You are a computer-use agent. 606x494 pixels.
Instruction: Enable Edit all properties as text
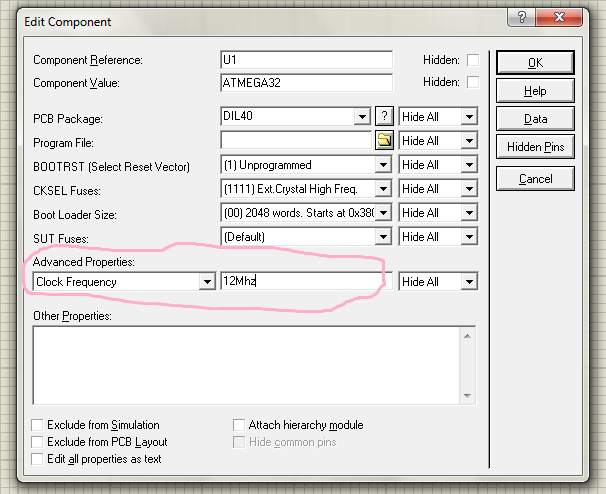[37, 459]
